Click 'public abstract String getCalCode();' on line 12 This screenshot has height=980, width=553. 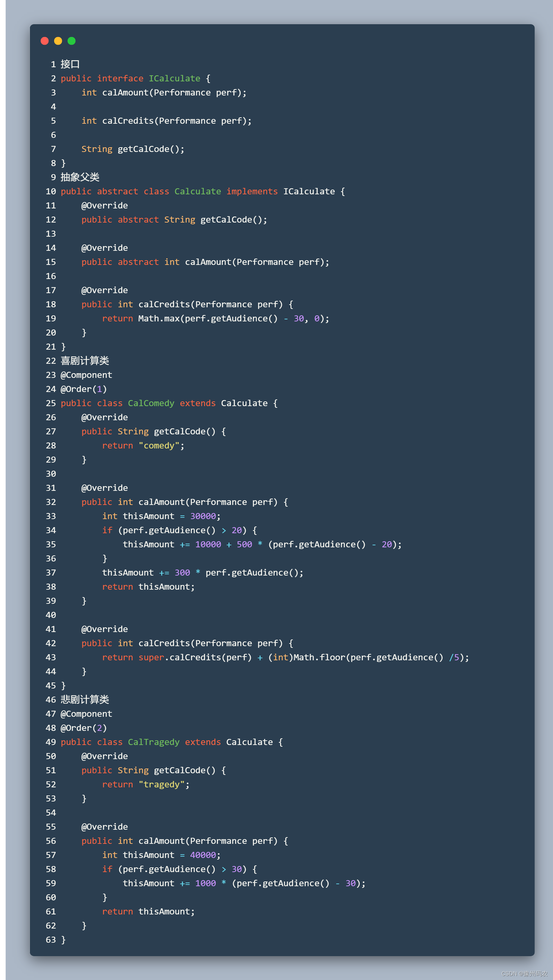click(x=174, y=220)
